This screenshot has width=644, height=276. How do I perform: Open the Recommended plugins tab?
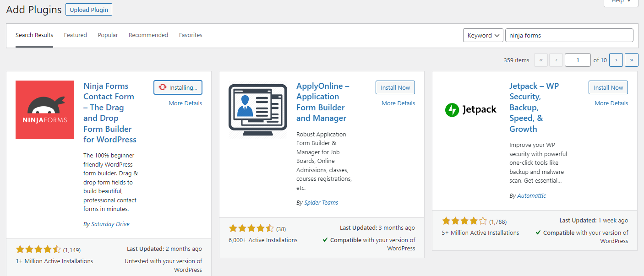tap(148, 35)
